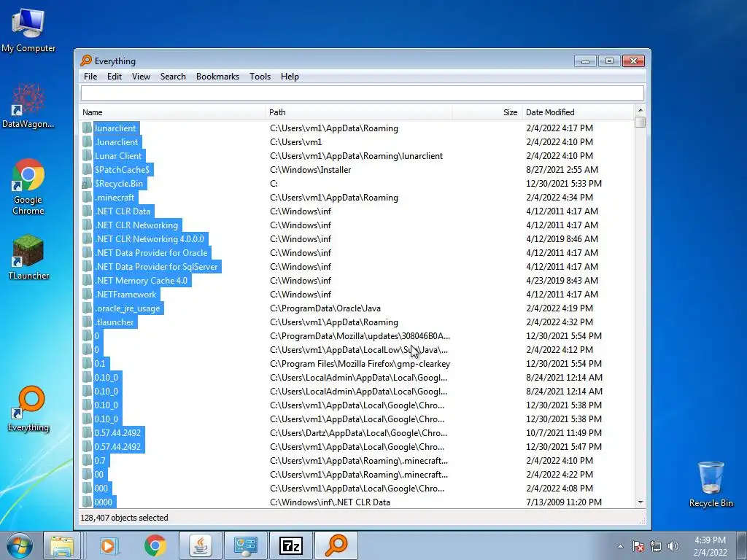
Task: Open Windows Explorer from the taskbar
Action: pos(63,545)
